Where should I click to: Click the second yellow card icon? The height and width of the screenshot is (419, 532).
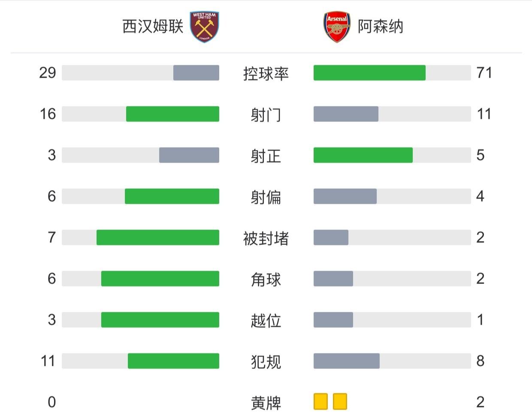pos(340,401)
